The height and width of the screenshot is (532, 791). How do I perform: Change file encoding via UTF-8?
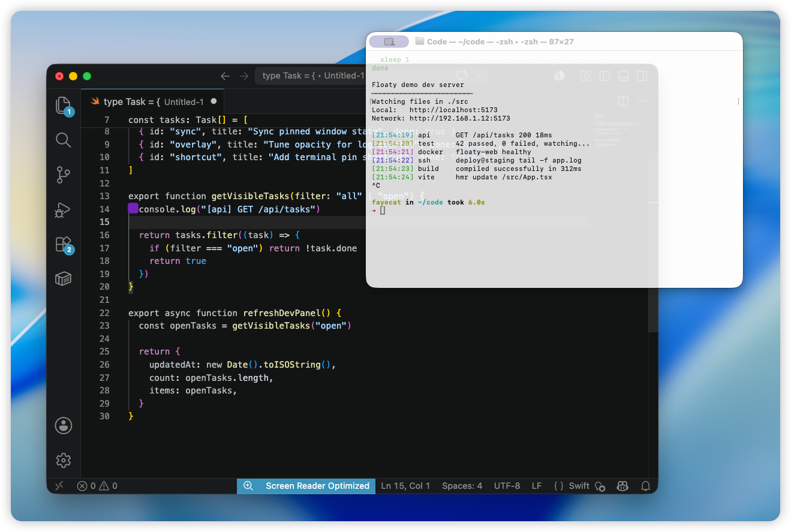tap(507, 486)
